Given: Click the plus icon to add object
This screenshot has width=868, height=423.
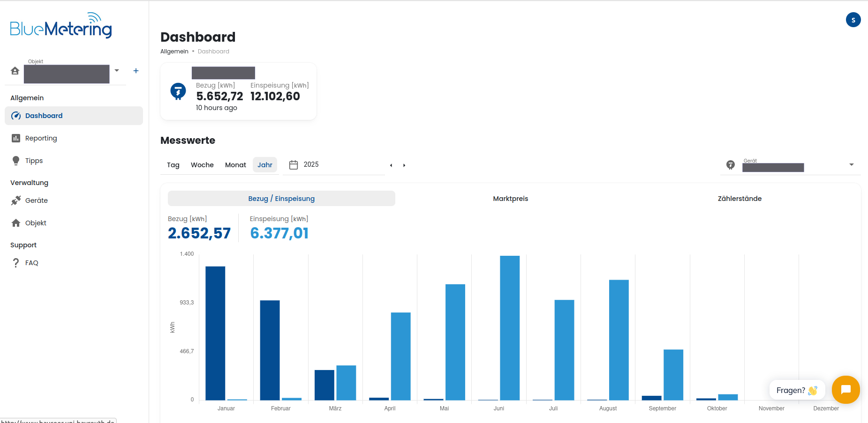Looking at the screenshot, I should [136, 71].
